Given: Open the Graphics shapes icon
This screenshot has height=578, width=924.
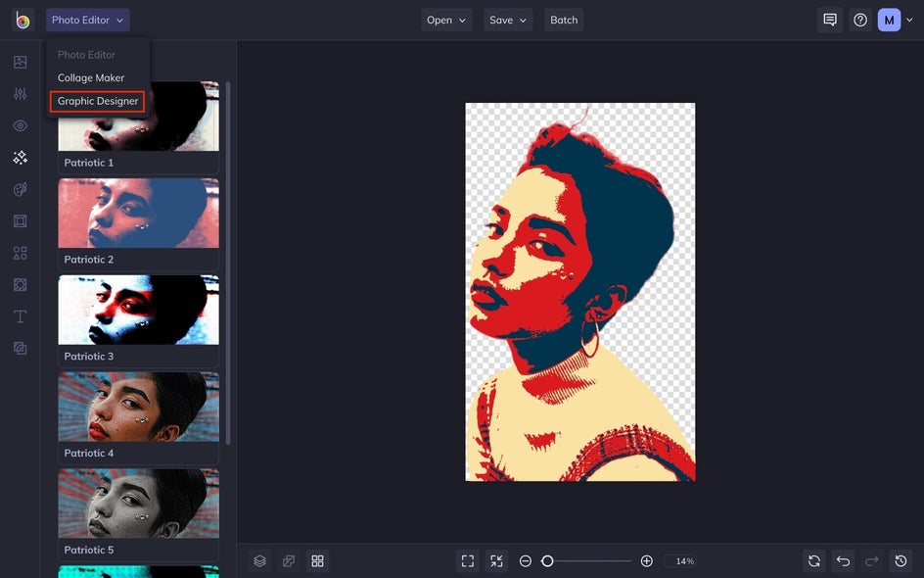Looking at the screenshot, I should (20, 253).
